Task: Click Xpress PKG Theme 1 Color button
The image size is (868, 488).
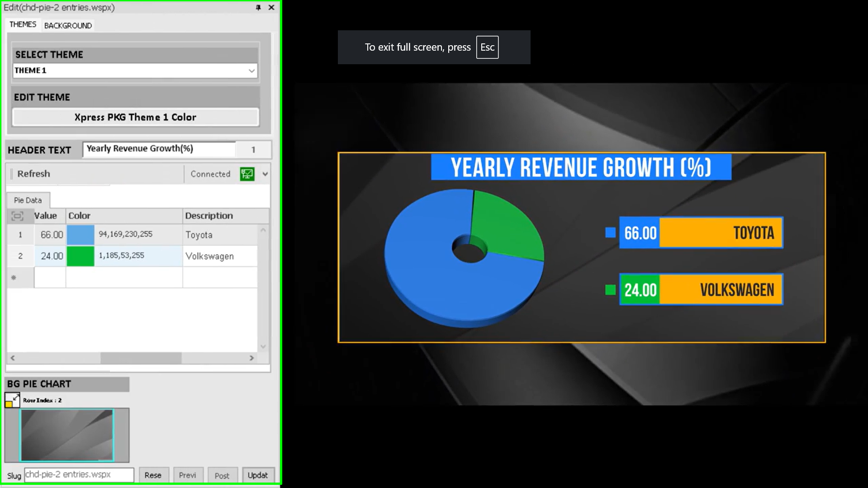Action: [135, 117]
